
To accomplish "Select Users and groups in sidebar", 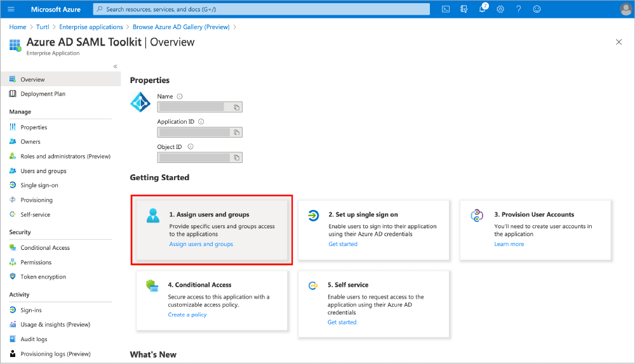I will click(x=43, y=171).
